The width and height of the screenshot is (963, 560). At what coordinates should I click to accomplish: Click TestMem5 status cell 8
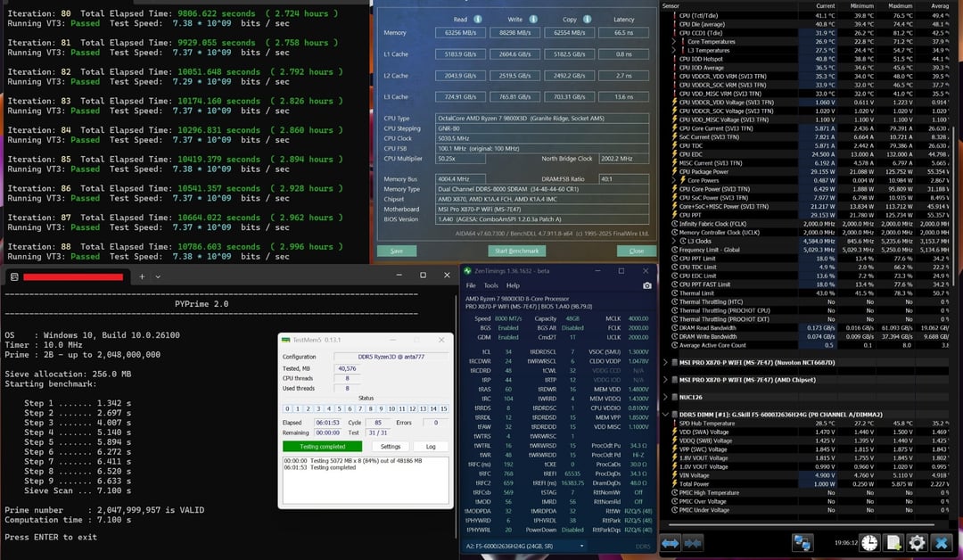coord(370,409)
